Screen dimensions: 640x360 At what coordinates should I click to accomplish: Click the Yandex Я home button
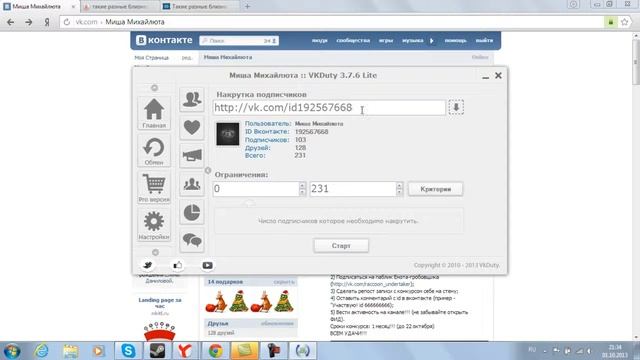(x=47, y=22)
